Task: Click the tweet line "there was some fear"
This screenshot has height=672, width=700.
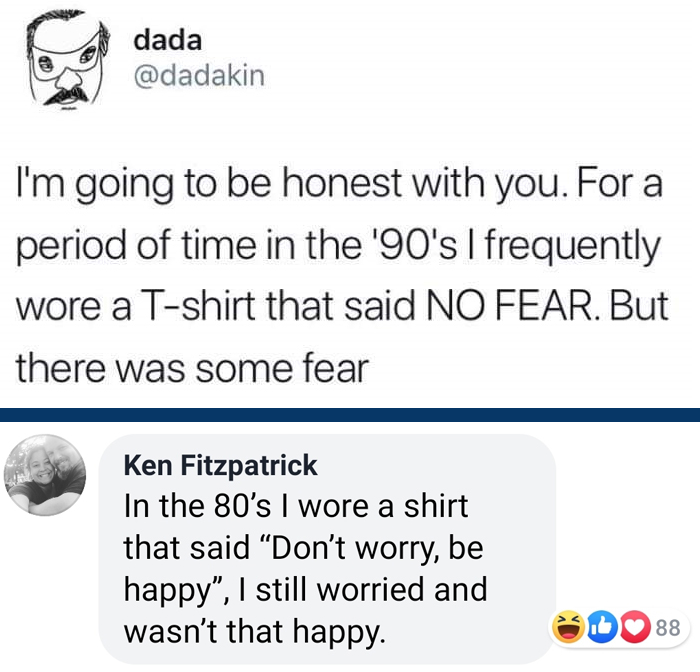Action: pos(191,368)
